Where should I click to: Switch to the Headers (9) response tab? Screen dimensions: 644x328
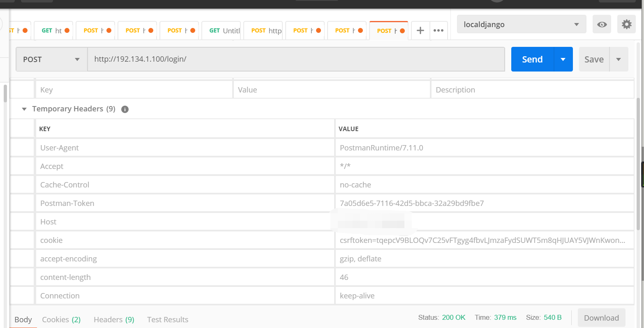coord(113,319)
